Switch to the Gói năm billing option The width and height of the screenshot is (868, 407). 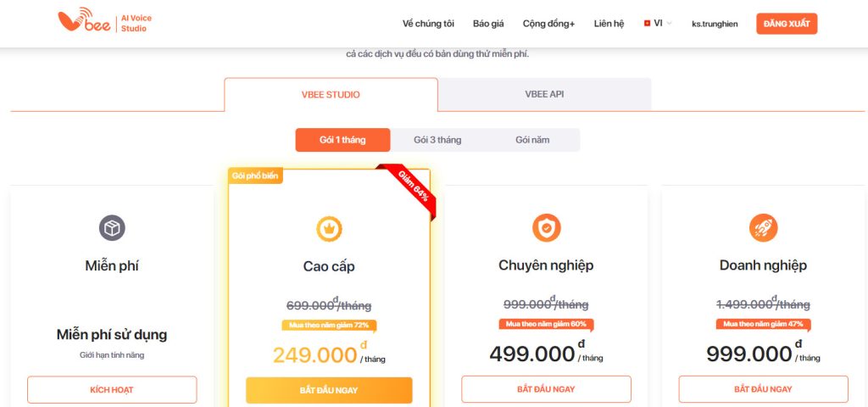[532, 140]
